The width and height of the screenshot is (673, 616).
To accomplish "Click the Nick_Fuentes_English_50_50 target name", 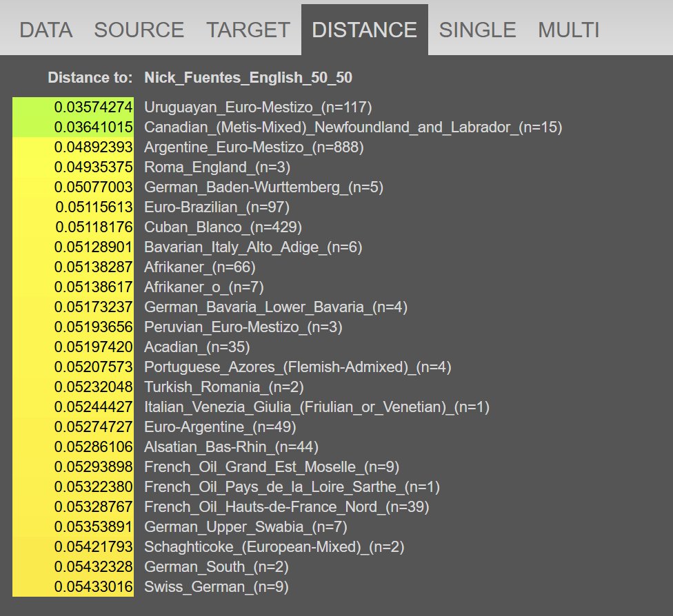I will coord(248,78).
